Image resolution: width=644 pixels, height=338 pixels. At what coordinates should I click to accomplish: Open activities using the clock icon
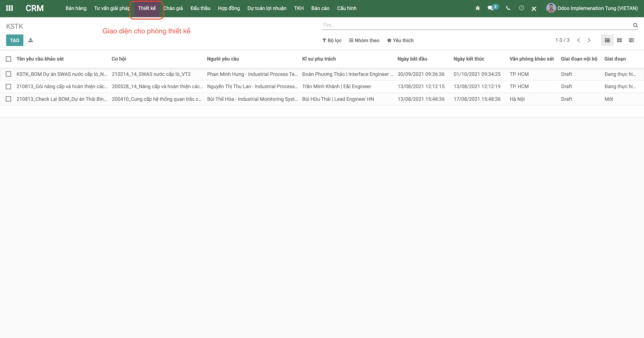click(x=521, y=8)
